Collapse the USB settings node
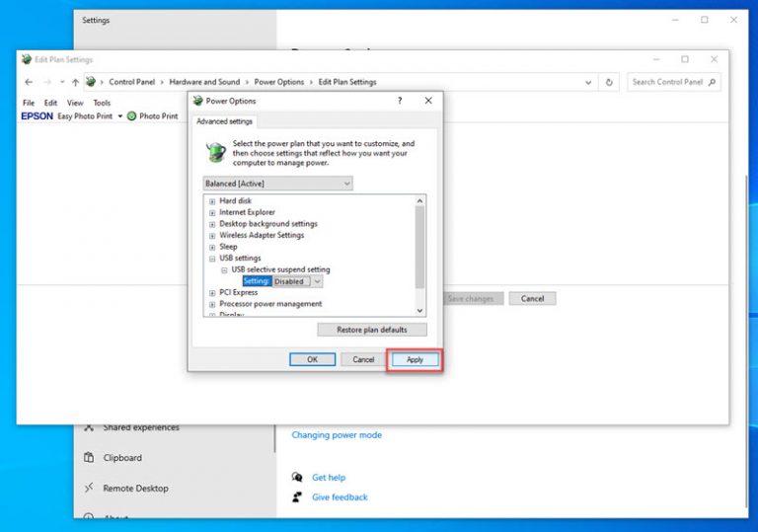The image size is (758, 532). click(x=212, y=259)
